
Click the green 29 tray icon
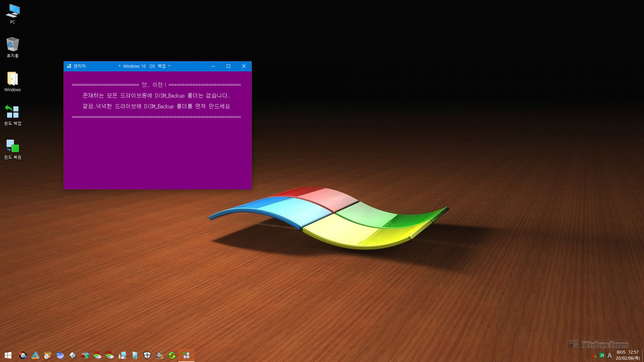(x=602, y=356)
